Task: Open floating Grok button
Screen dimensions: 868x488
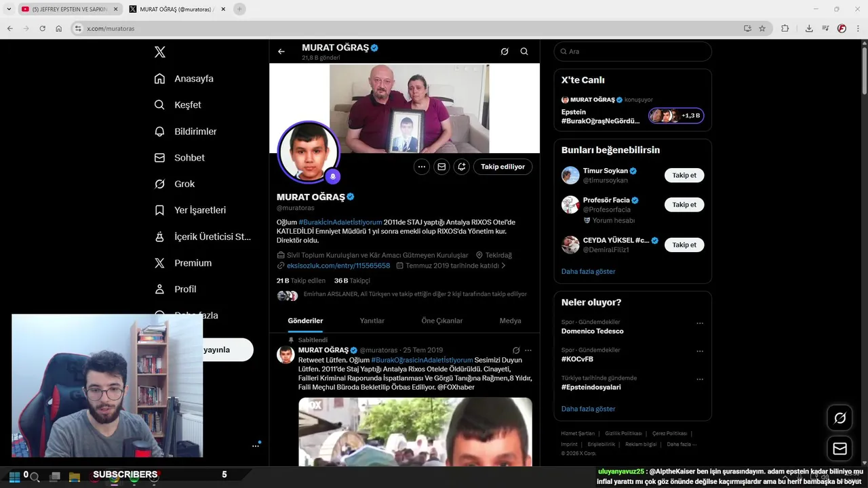Action: [x=840, y=418]
